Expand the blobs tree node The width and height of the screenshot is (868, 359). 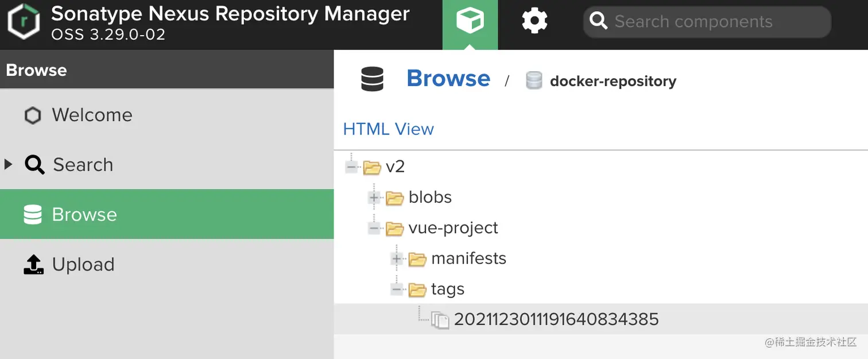pyautogui.click(x=374, y=198)
